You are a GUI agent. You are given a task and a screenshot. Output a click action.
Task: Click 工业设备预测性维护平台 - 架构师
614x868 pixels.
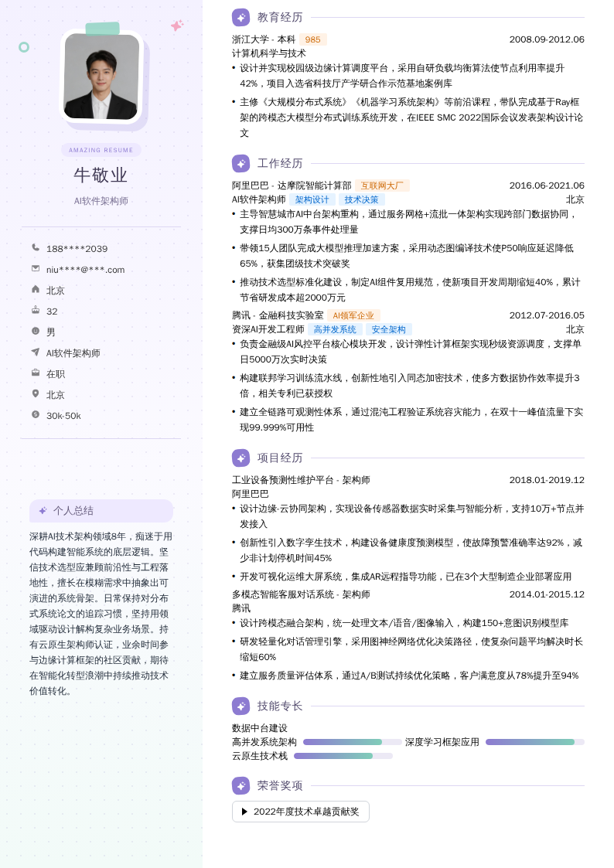[301, 481]
